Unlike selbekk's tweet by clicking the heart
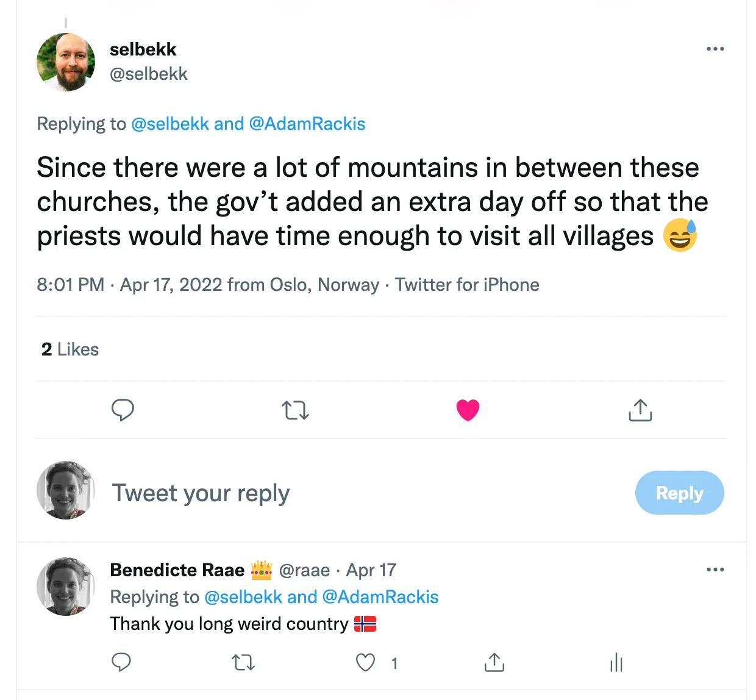756x700 pixels. tap(468, 410)
